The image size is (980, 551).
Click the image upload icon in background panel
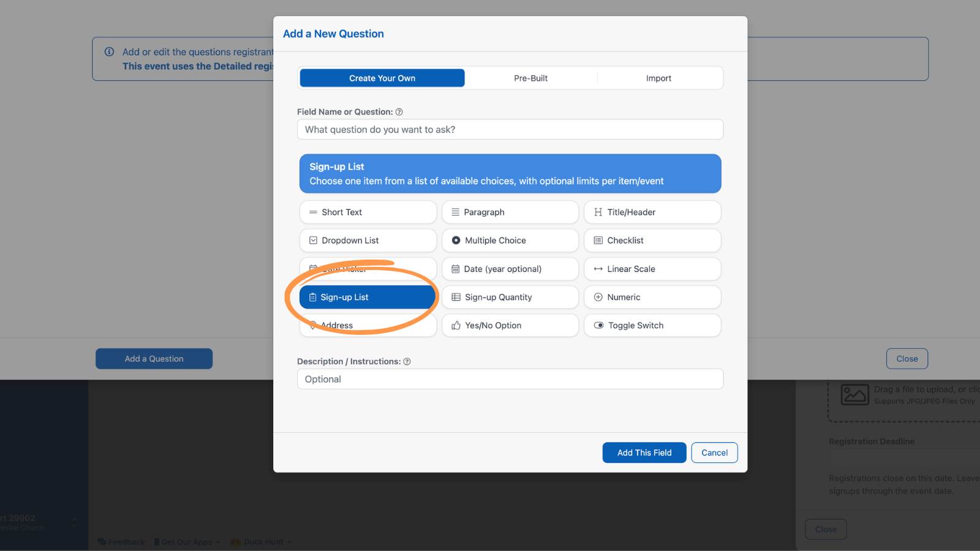[x=855, y=395]
